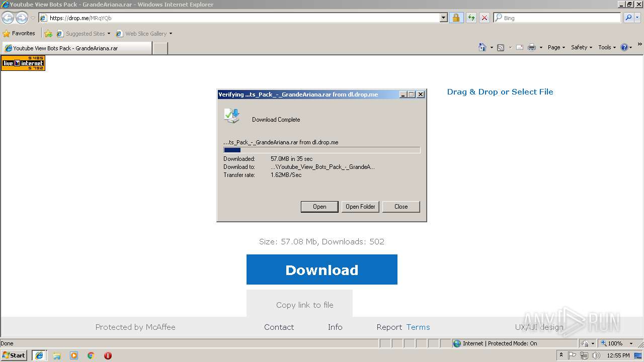Go forward with the browser Forward arrow
Image resolution: width=644 pixels, height=362 pixels.
[x=22, y=18]
